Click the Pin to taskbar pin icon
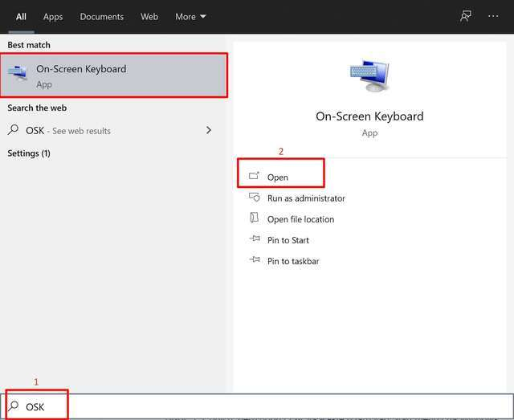Viewport: 514px width, 420px height. [x=255, y=259]
